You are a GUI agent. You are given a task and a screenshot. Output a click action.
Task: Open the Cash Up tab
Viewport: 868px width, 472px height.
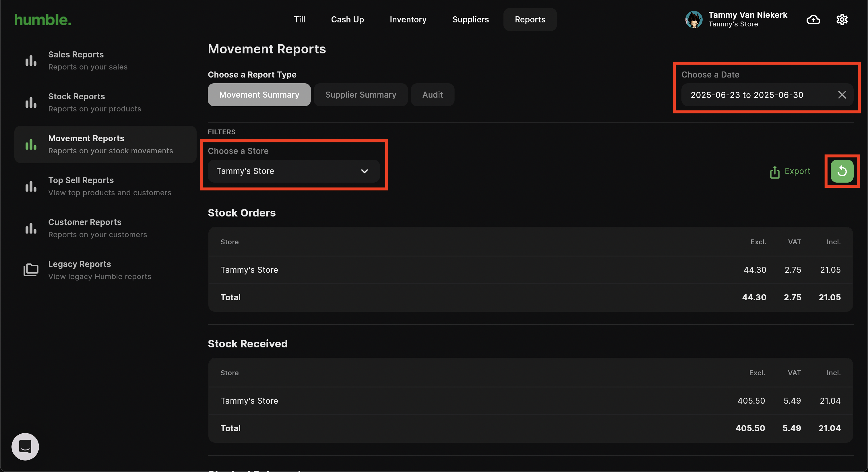pos(347,20)
